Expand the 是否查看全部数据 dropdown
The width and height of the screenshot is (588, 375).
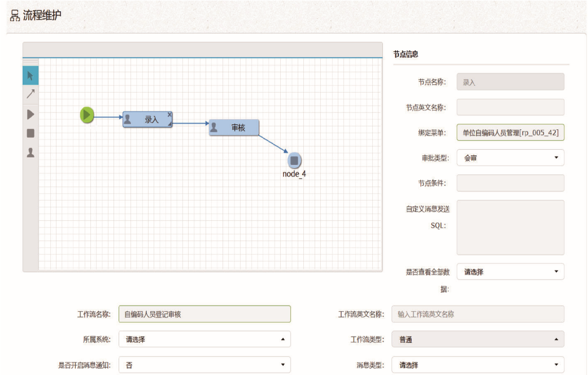pyautogui.click(x=509, y=272)
